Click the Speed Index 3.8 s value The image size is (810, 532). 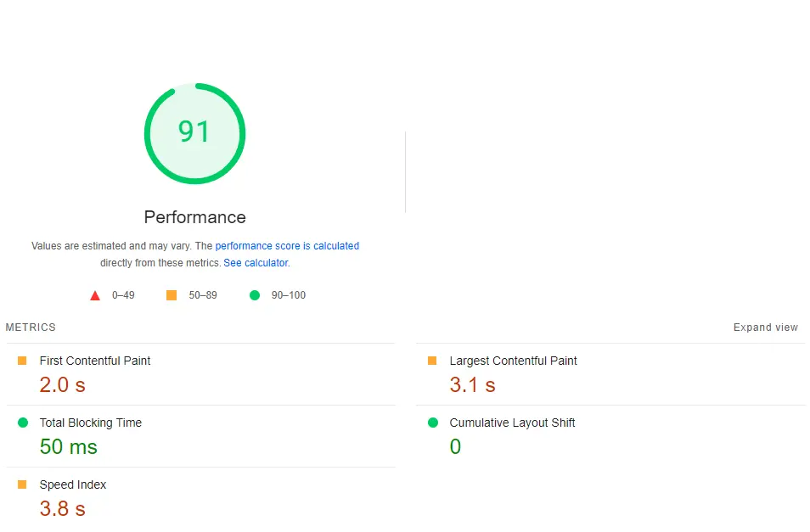click(x=62, y=509)
